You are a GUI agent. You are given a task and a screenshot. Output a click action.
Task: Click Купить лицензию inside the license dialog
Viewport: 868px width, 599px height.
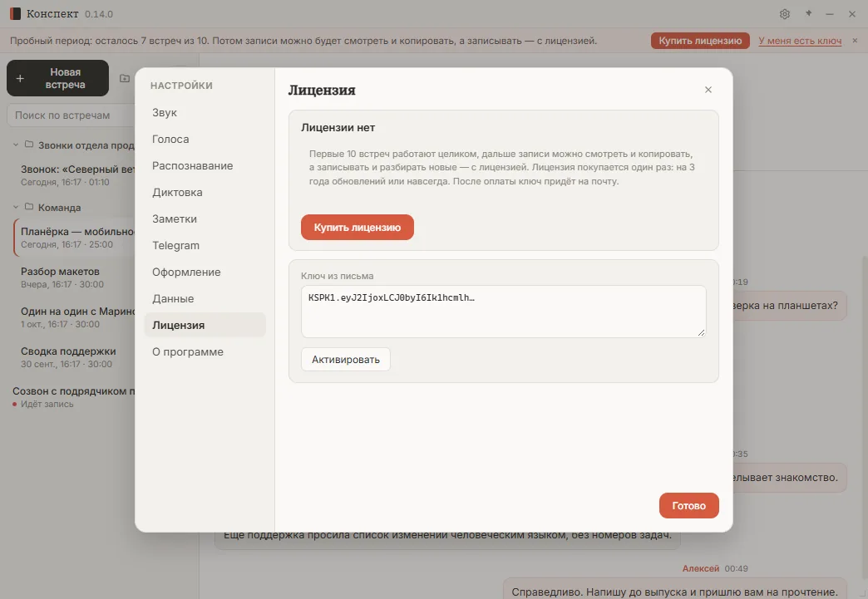tap(357, 228)
